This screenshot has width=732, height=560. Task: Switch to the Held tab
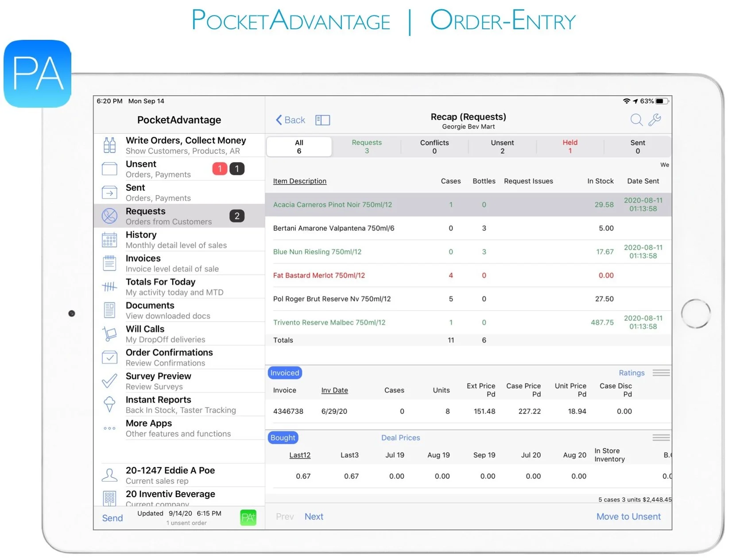[569, 146]
